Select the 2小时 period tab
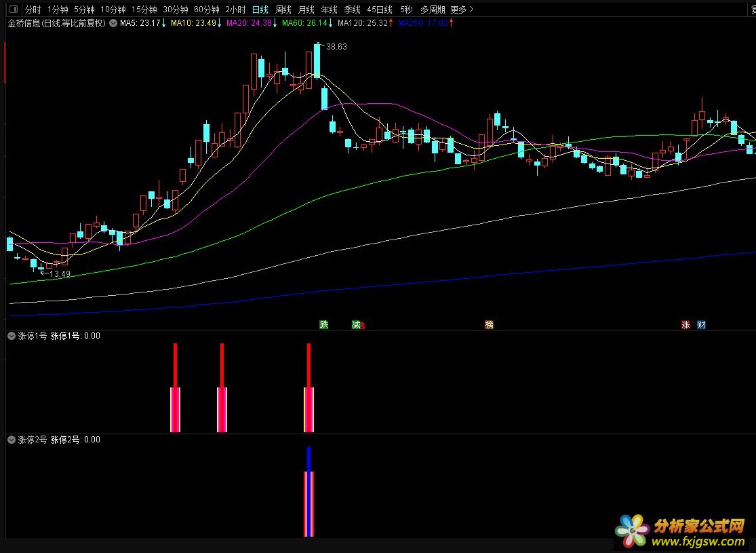Image resolution: width=756 pixels, height=553 pixels. 235,9
